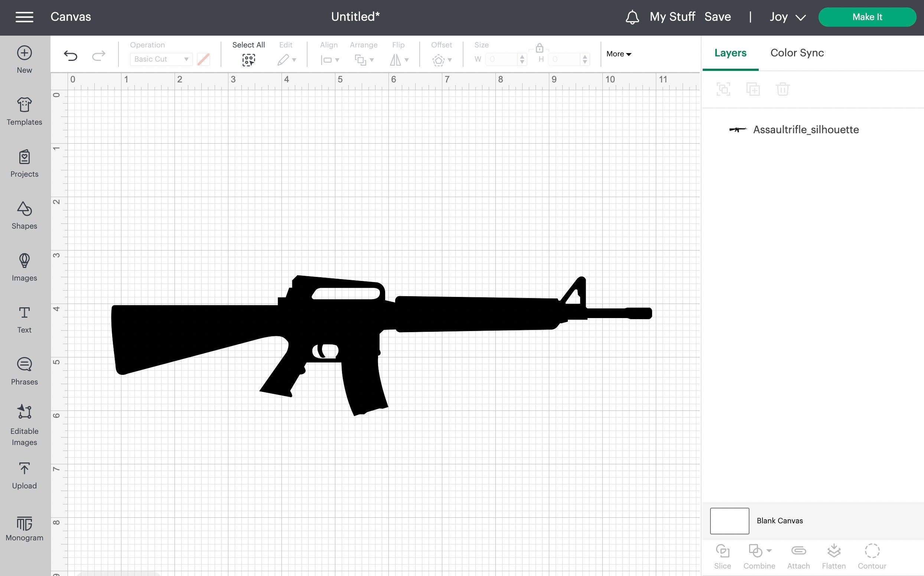Click Save in the top bar
This screenshot has height=576, width=924.
coord(718,17)
